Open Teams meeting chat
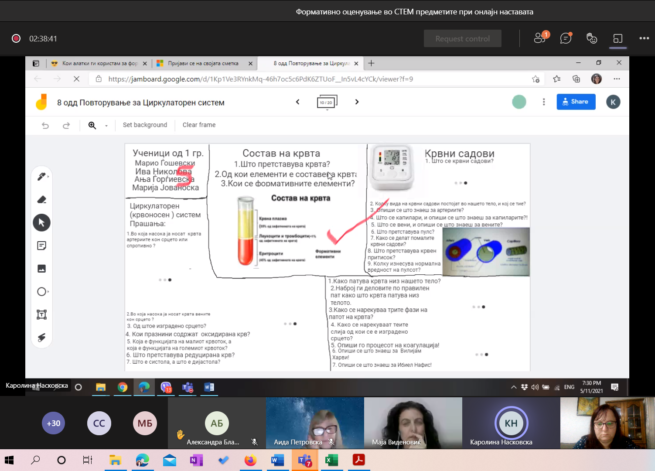The image size is (655, 471). pyautogui.click(x=566, y=38)
